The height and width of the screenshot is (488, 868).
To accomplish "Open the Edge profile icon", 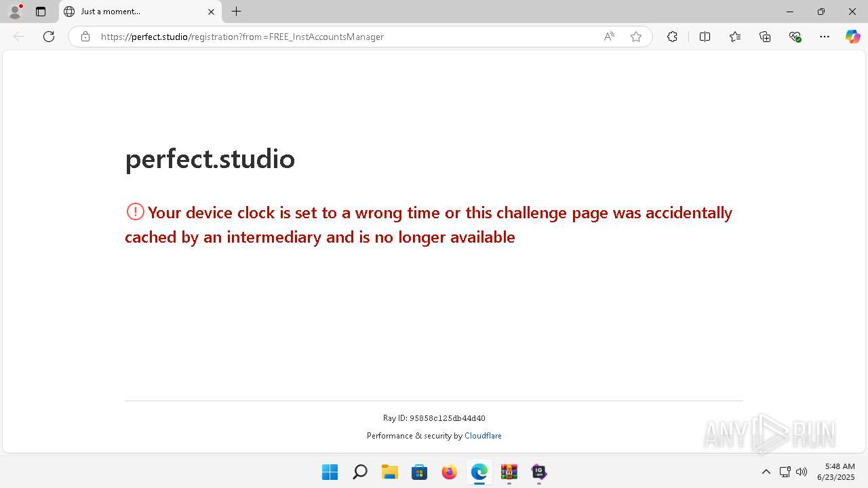I will pos(15,12).
